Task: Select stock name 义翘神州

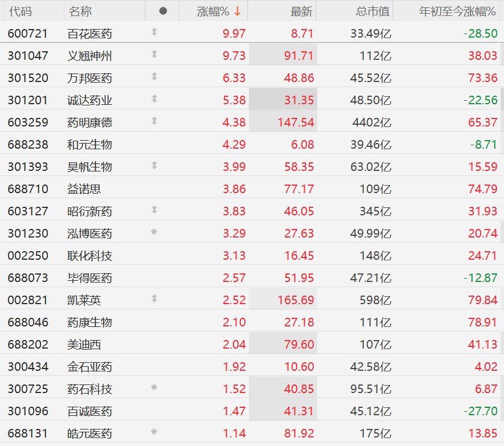Action: click(x=89, y=56)
